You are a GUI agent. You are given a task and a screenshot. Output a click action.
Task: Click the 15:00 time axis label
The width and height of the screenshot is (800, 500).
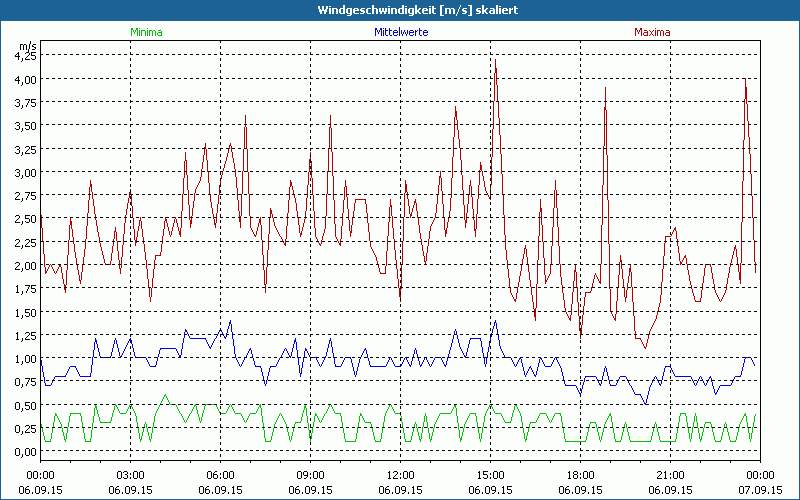pyautogui.click(x=490, y=474)
